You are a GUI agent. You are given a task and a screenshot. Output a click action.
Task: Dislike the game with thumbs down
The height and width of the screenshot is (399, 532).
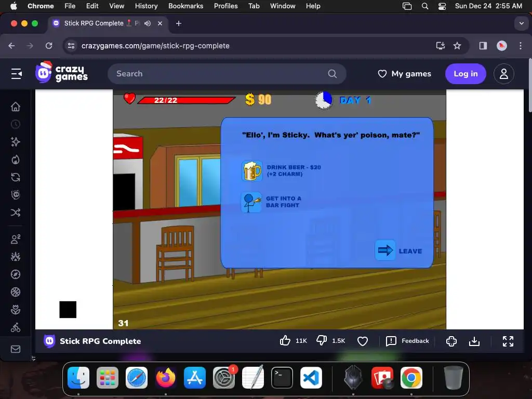(x=322, y=341)
